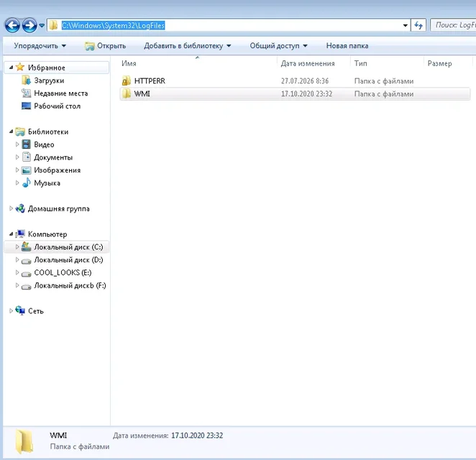Collapse the Избранное section
The image size is (476, 460).
tap(11, 68)
